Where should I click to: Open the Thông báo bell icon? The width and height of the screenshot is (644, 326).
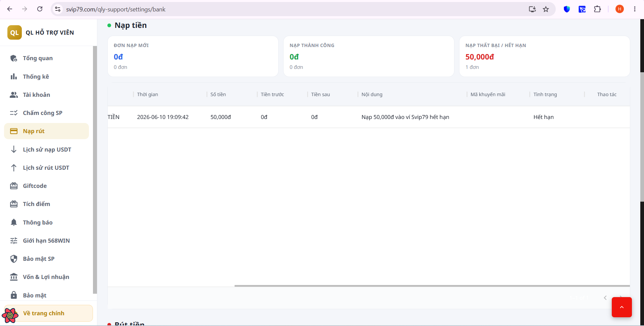14,222
